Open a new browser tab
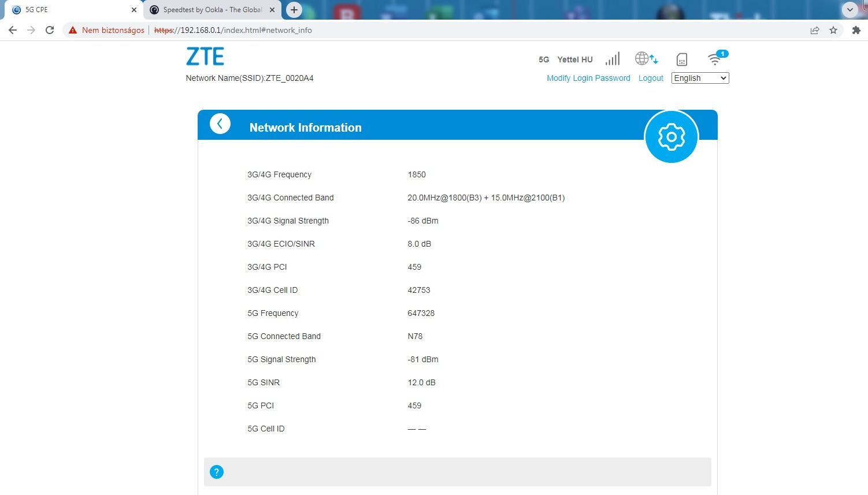The width and height of the screenshot is (868, 495). click(294, 10)
